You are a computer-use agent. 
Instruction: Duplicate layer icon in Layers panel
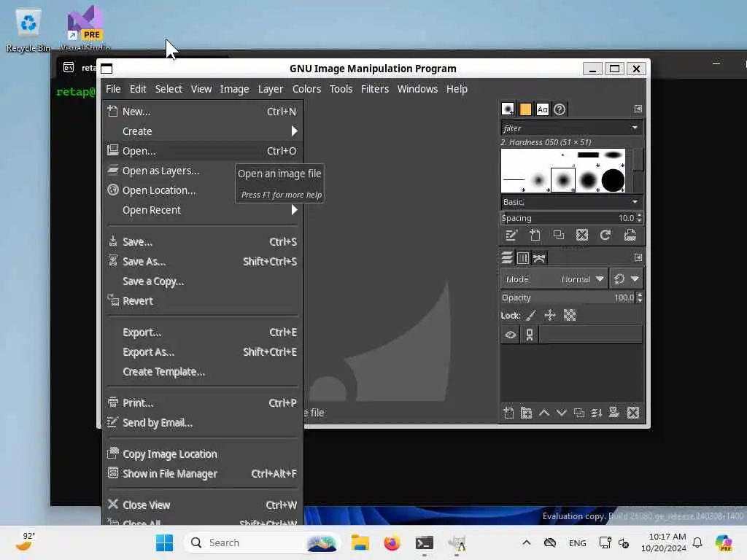click(x=578, y=413)
